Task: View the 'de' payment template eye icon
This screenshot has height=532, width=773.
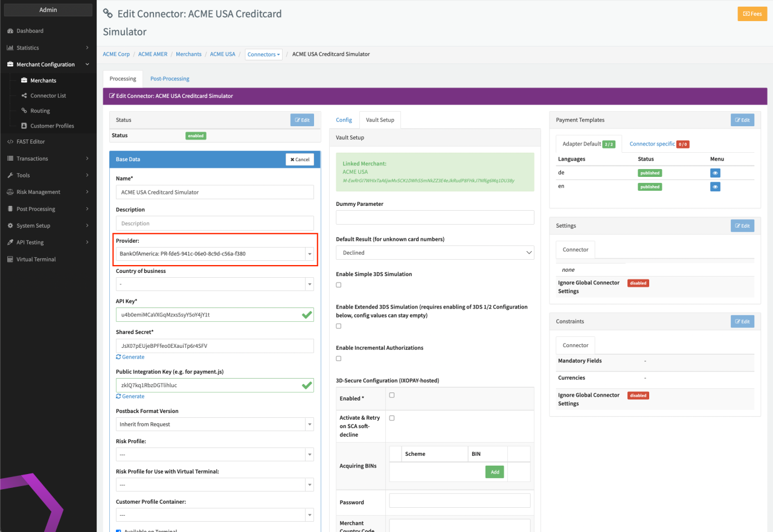Action: (x=715, y=173)
